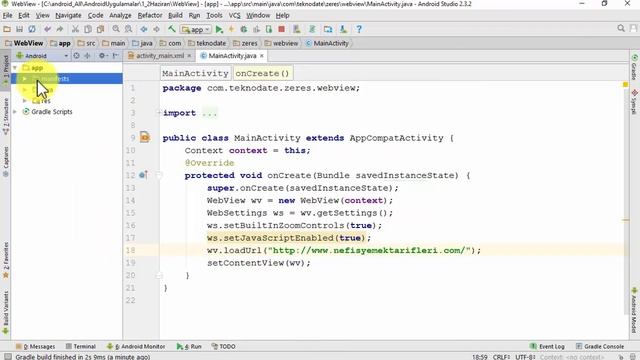Select the onCreate() structure breadcrumb
This screenshot has height=360, width=640.
[x=262, y=73]
